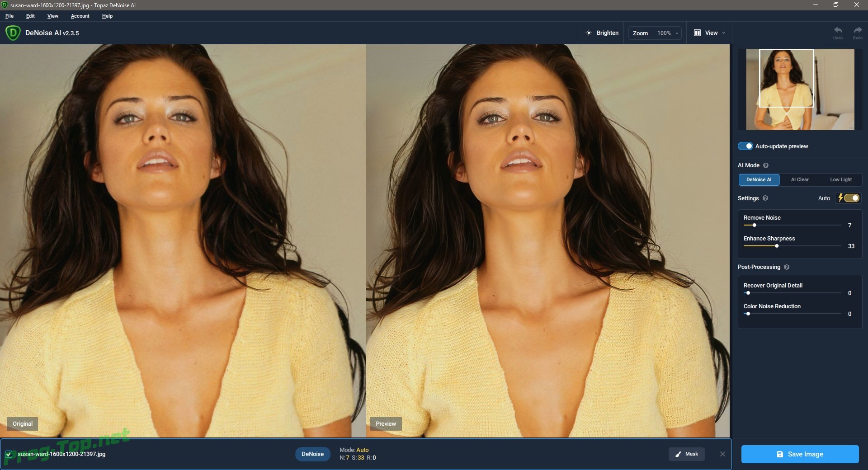This screenshot has height=470, width=868.
Task: Open the Zoom 100% dropdown
Action: click(x=655, y=33)
